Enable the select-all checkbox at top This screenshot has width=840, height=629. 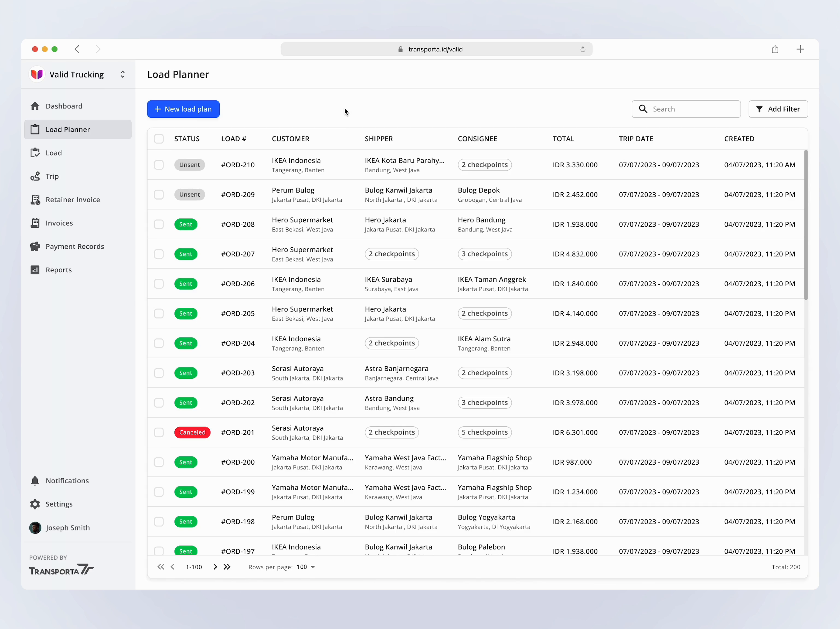click(159, 138)
